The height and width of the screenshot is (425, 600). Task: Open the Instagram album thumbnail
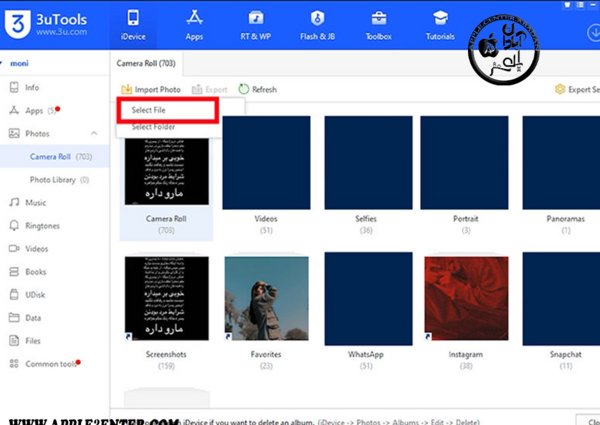466,298
